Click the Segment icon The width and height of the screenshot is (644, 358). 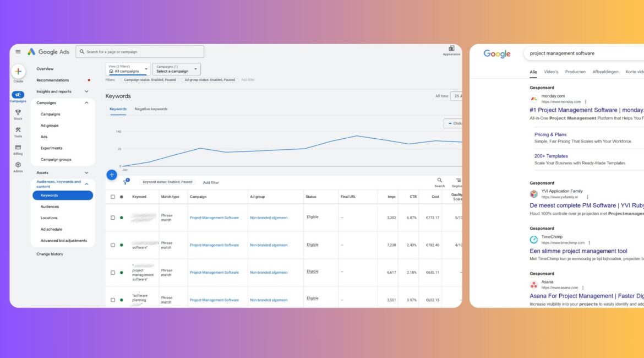pyautogui.click(x=459, y=180)
